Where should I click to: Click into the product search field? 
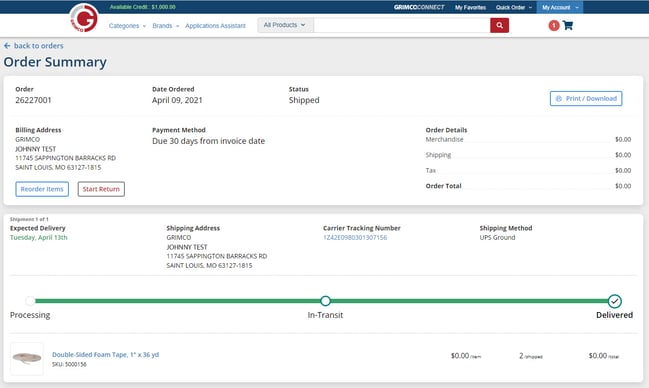tap(402, 25)
